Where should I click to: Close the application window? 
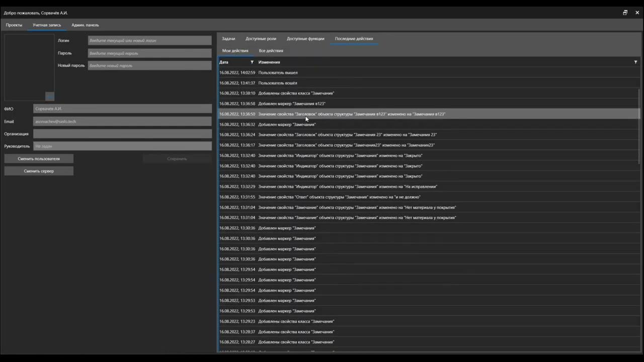click(637, 13)
